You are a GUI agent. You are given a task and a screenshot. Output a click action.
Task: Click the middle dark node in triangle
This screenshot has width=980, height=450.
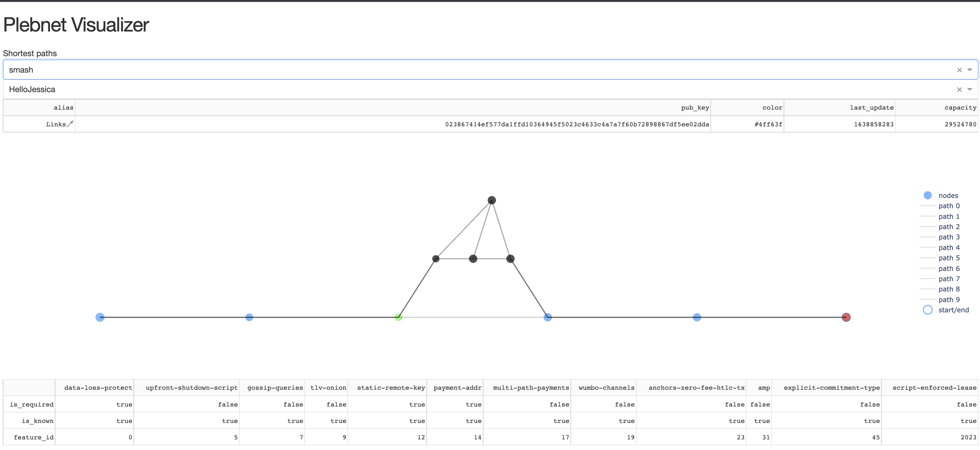click(473, 259)
